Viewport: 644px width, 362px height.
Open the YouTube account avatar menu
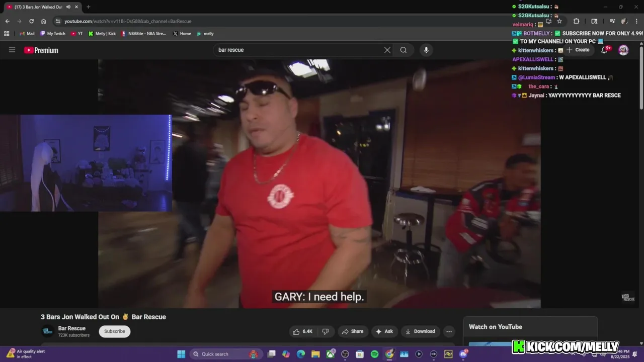point(623,50)
